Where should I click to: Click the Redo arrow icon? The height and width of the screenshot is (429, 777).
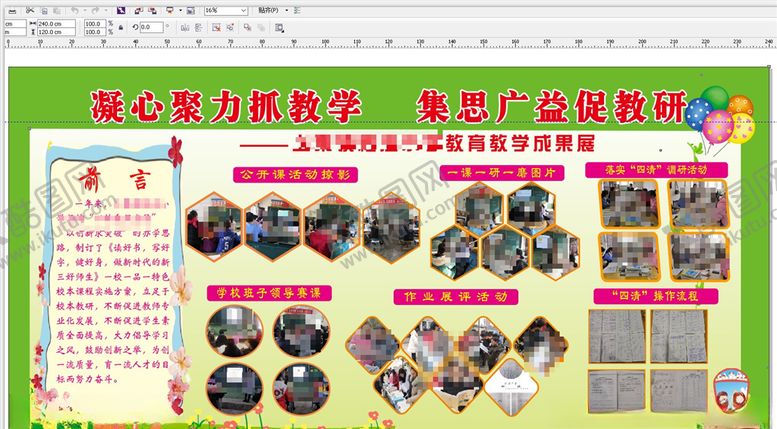pyautogui.click(x=93, y=9)
